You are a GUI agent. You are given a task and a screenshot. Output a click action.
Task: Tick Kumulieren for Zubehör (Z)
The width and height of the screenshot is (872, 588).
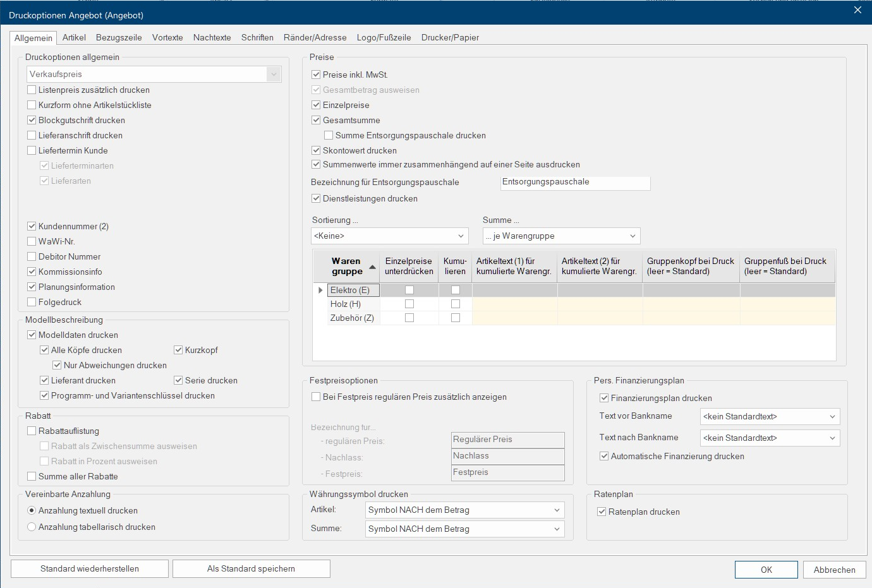tap(456, 318)
